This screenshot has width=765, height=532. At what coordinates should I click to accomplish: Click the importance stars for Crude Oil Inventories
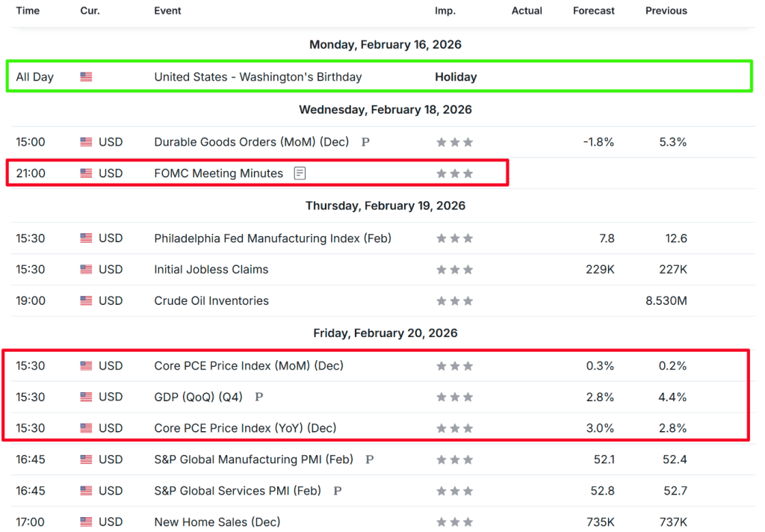pyautogui.click(x=454, y=301)
